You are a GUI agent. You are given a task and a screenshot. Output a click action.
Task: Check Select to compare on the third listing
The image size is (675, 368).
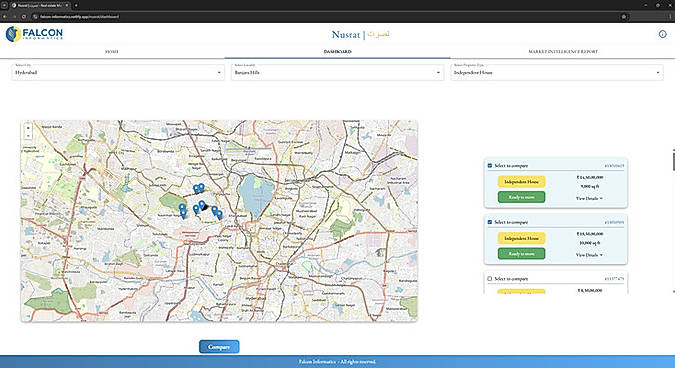tap(489, 278)
